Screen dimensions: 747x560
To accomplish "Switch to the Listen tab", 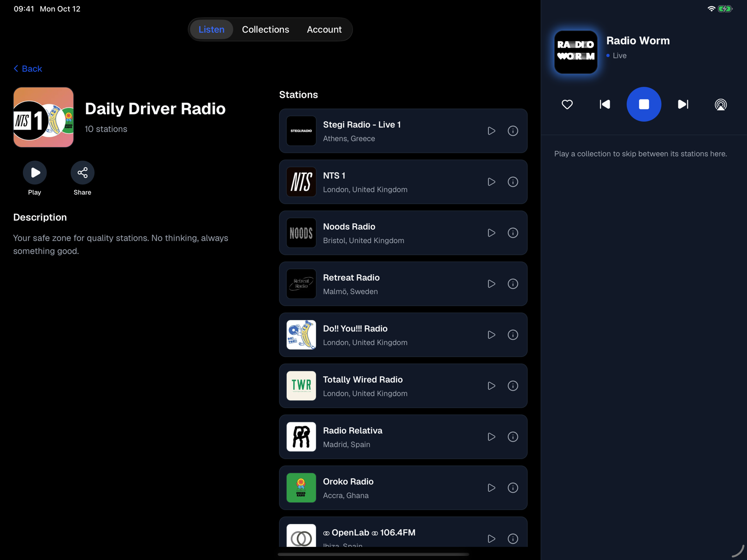I will point(211,29).
